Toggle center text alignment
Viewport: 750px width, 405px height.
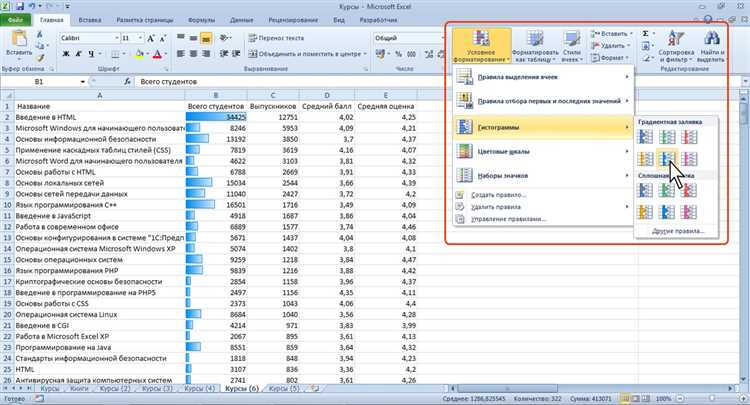click(x=193, y=54)
